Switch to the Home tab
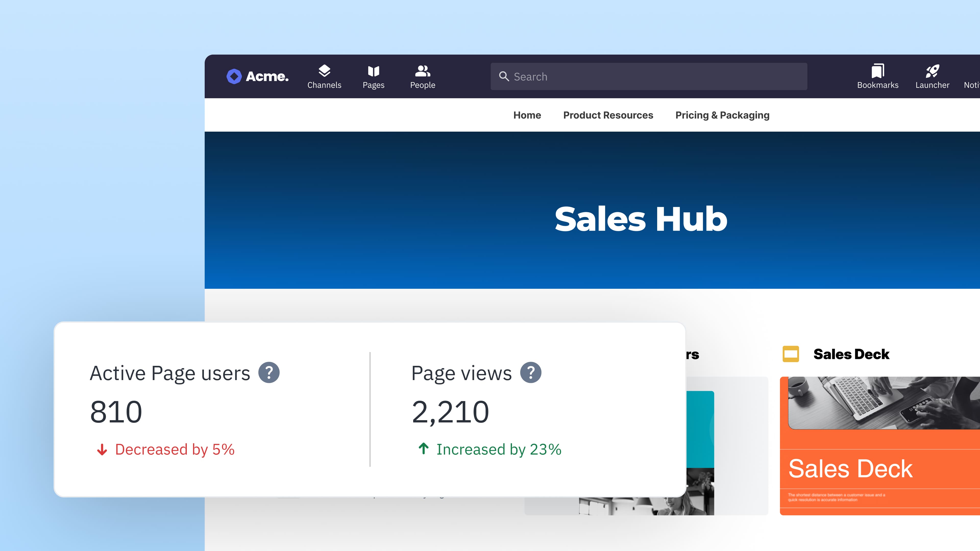980x551 pixels. point(527,115)
